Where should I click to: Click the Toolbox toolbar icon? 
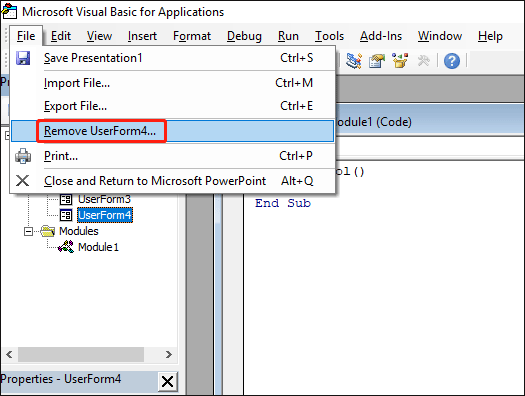[x=424, y=61]
